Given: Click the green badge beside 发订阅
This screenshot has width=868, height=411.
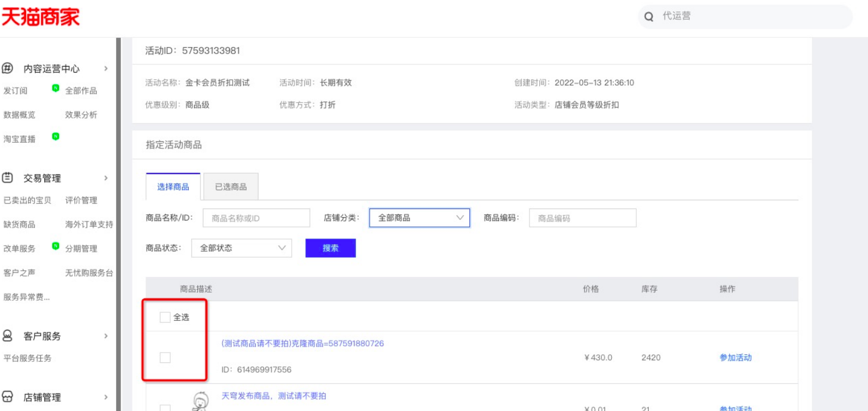Looking at the screenshot, I should (x=56, y=88).
